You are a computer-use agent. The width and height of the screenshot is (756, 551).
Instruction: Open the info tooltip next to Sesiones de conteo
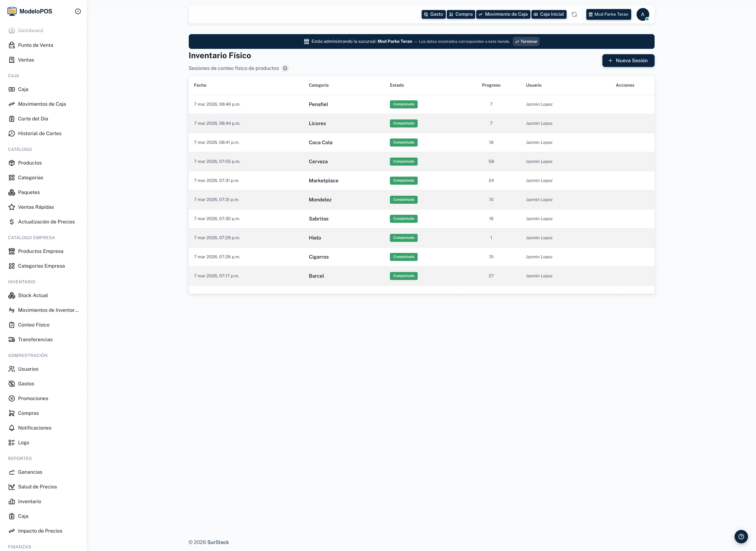pos(285,68)
